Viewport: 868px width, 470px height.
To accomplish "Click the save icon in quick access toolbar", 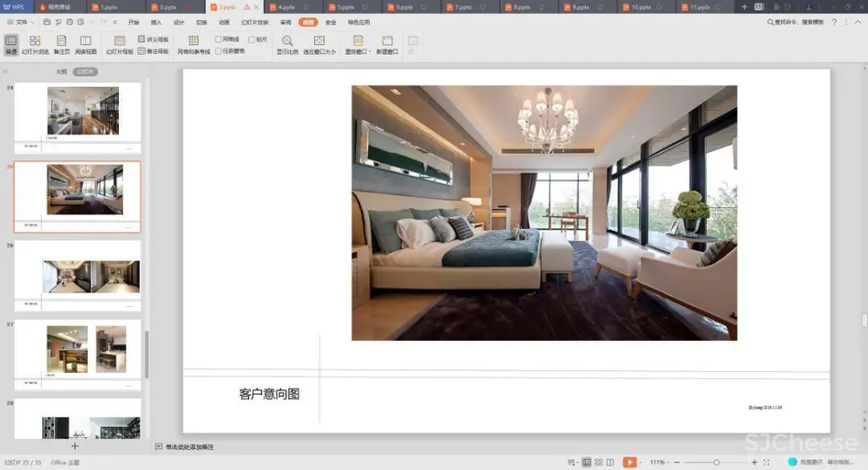I will click(x=47, y=23).
